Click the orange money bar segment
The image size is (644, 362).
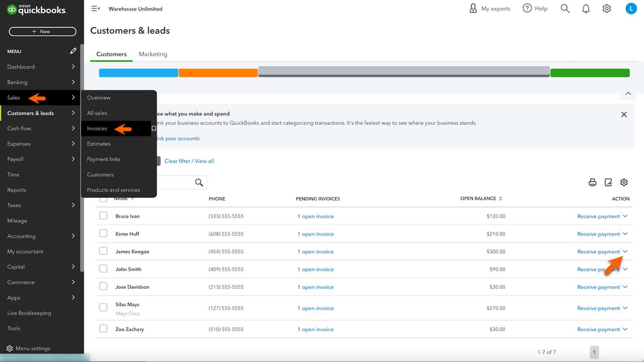tap(218, 73)
